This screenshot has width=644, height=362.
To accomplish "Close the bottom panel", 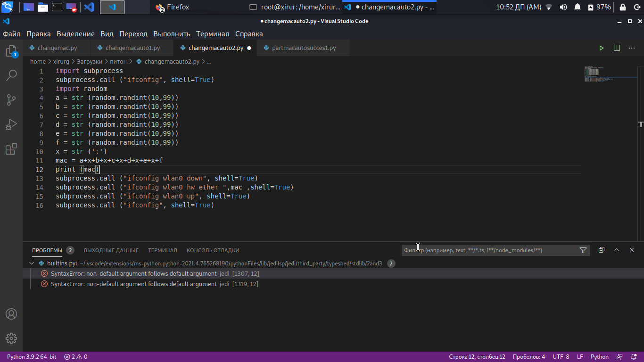I will [632, 250].
